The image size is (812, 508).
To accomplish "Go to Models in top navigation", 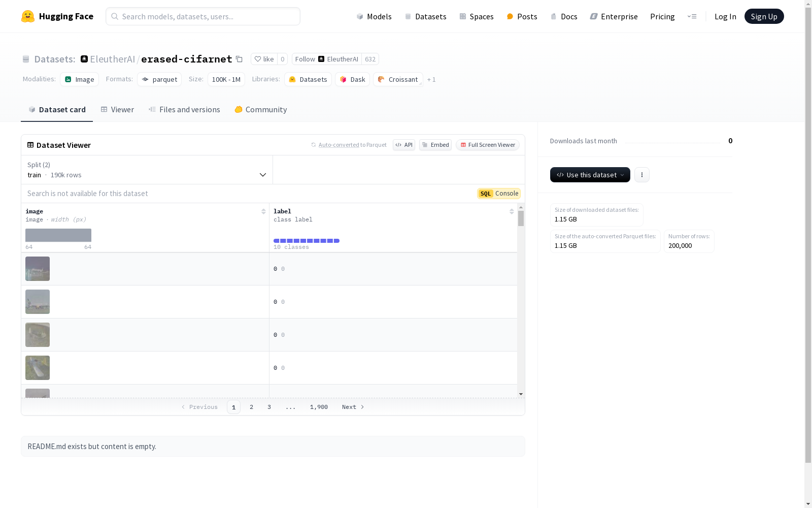I will click(x=374, y=16).
